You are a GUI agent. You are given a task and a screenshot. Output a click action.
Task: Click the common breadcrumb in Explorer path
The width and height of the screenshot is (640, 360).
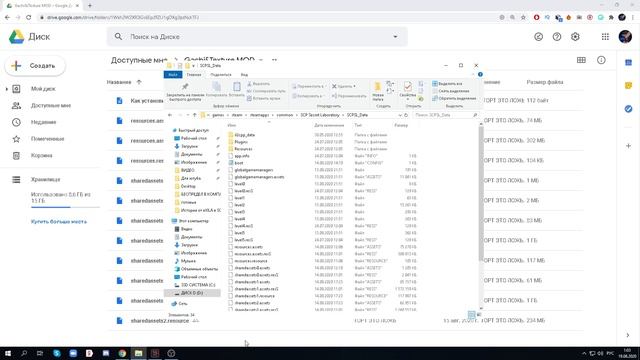coord(285,115)
